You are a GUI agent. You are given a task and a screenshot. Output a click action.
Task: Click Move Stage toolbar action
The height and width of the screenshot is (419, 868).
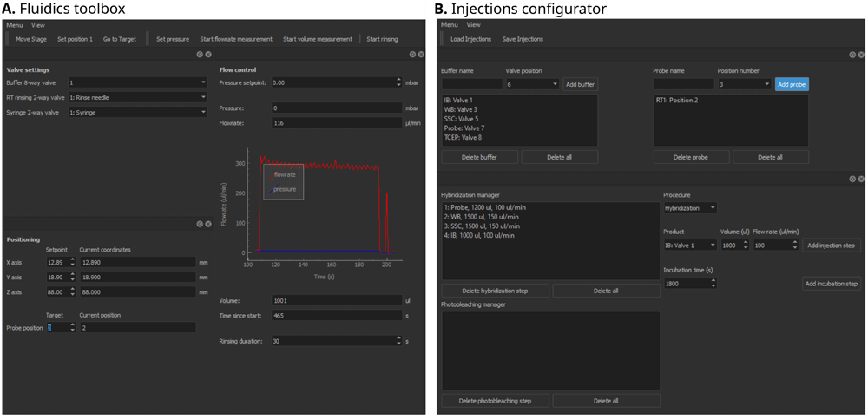pos(31,39)
